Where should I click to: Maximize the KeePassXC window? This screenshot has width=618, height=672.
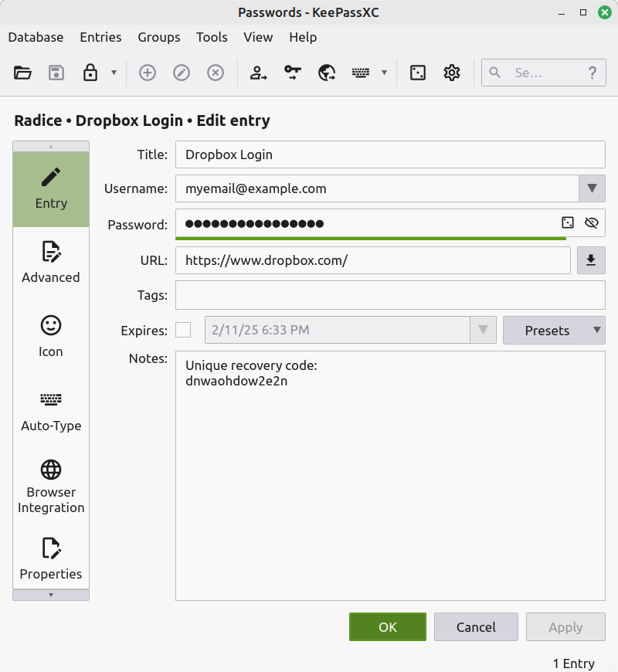[x=583, y=12]
